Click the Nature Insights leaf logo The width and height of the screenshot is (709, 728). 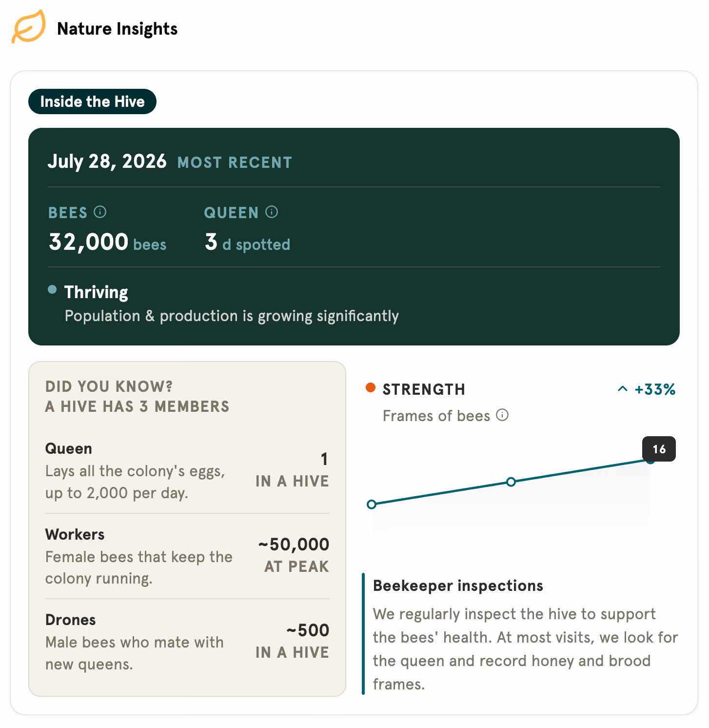(x=29, y=27)
